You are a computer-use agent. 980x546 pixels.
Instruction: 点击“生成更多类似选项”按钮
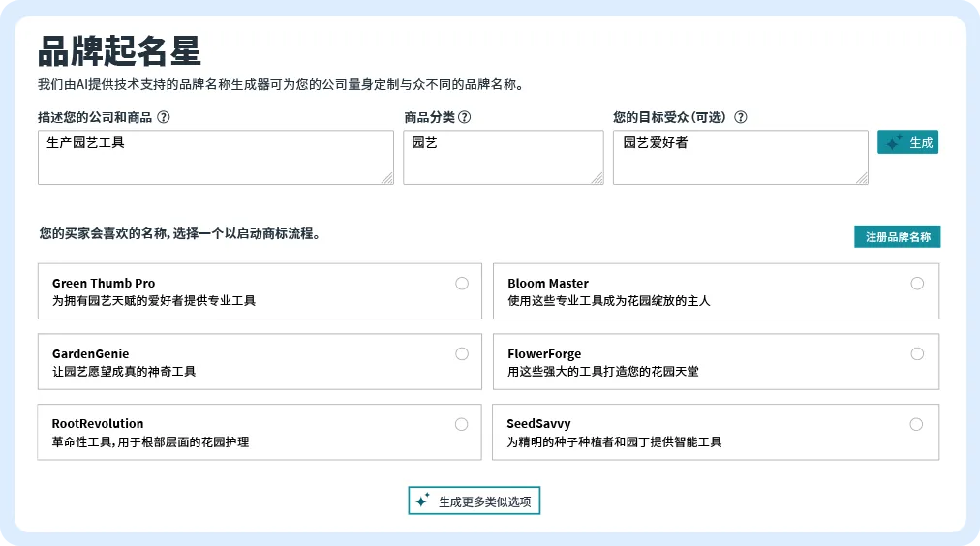pyautogui.click(x=474, y=501)
